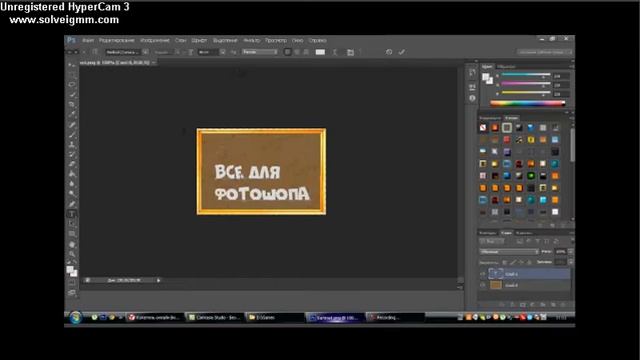Select the Eraser tool
This screenshot has height=360, width=640.
72,164
